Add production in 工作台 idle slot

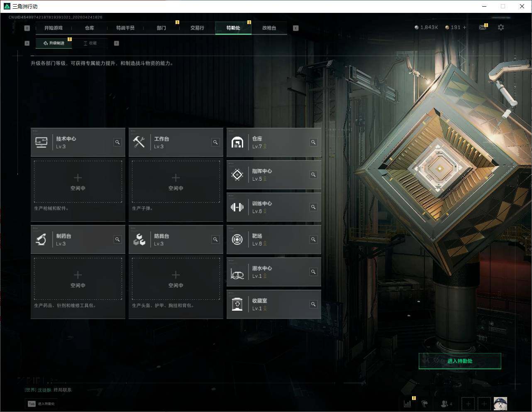(x=176, y=182)
